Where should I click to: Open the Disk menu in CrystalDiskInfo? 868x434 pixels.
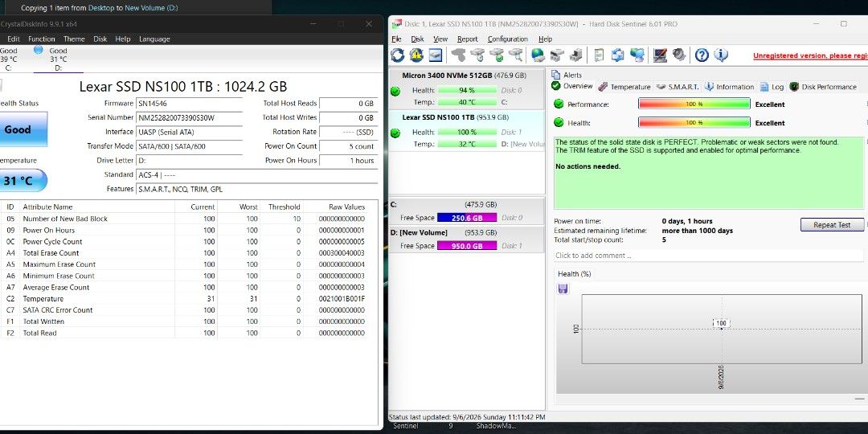(x=100, y=39)
